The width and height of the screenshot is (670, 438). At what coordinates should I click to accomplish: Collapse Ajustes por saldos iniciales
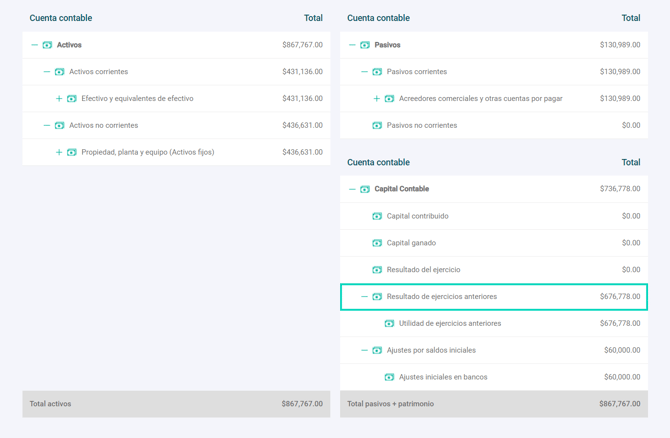(364, 351)
